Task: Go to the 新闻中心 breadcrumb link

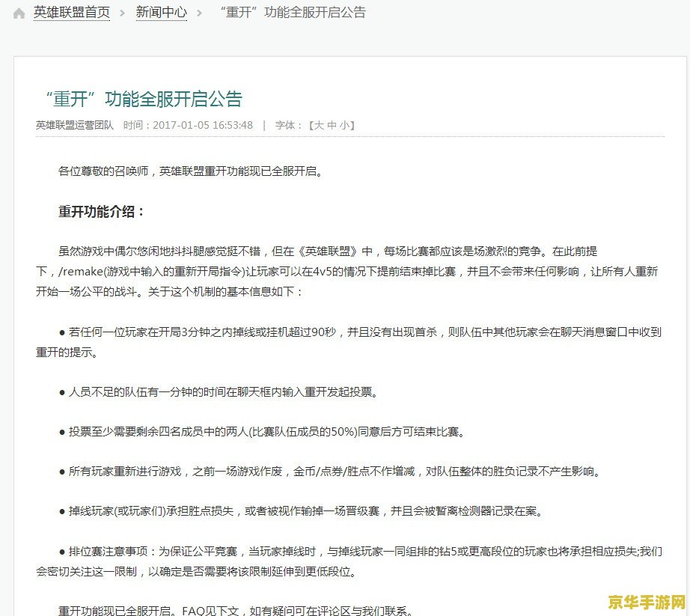Action: tap(162, 12)
